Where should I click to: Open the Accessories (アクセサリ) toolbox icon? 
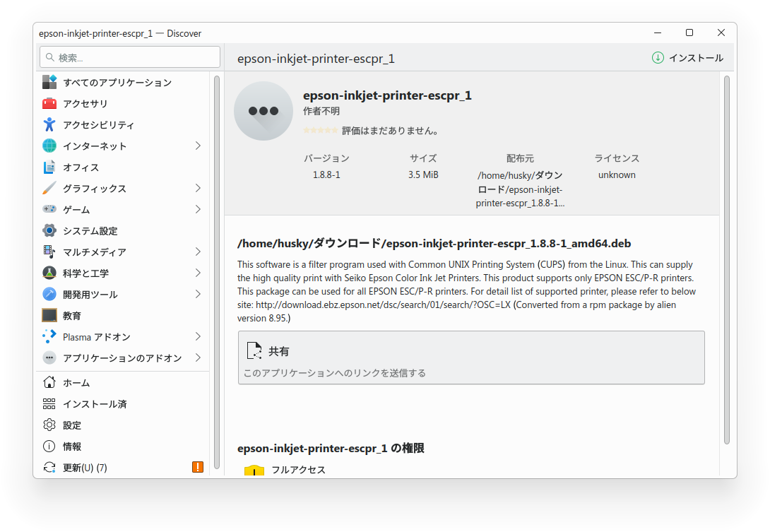coord(49,103)
